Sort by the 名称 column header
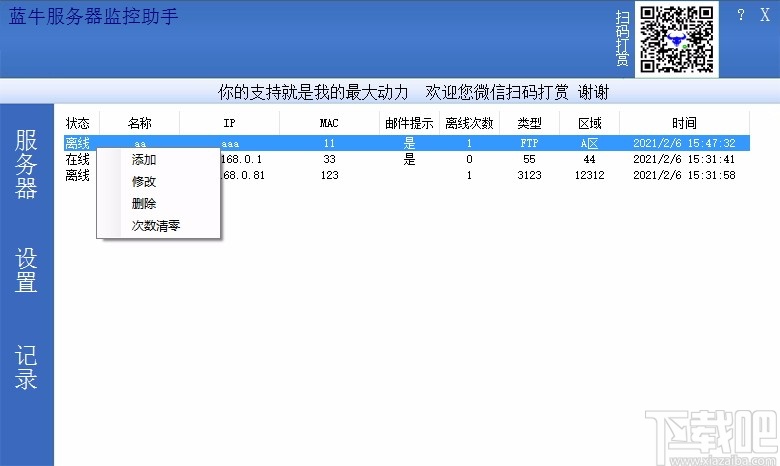This screenshot has height=466, width=780. (x=140, y=123)
